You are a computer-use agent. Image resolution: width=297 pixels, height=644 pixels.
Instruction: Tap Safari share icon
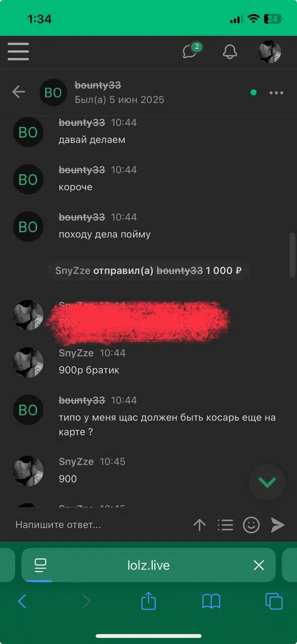(148, 601)
